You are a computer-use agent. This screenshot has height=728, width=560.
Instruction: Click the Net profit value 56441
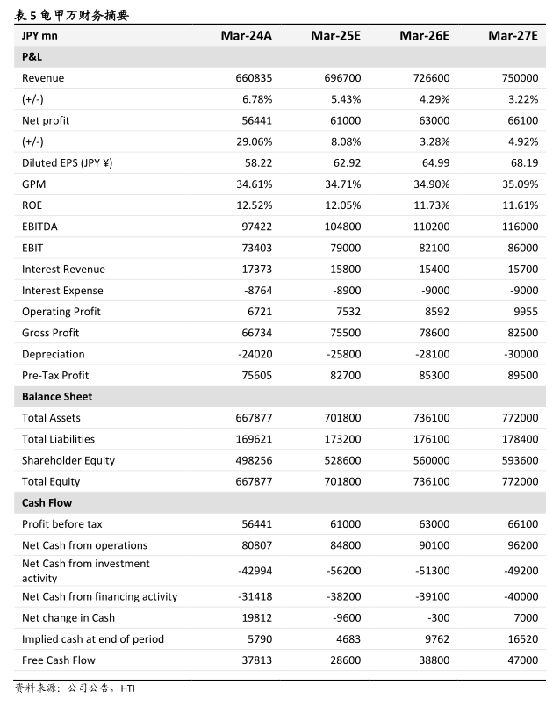pos(256,120)
